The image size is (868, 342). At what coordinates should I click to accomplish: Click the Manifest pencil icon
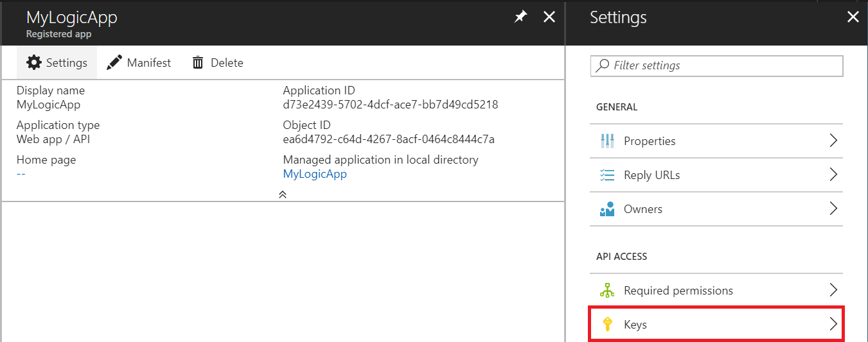pos(114,62)
